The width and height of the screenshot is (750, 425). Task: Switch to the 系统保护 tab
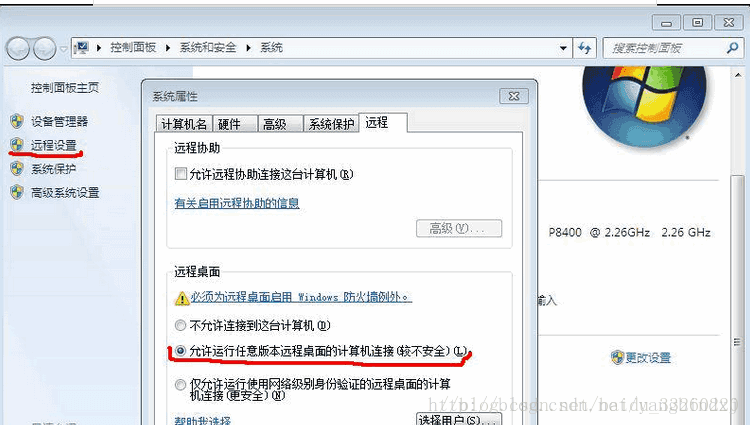331,124
